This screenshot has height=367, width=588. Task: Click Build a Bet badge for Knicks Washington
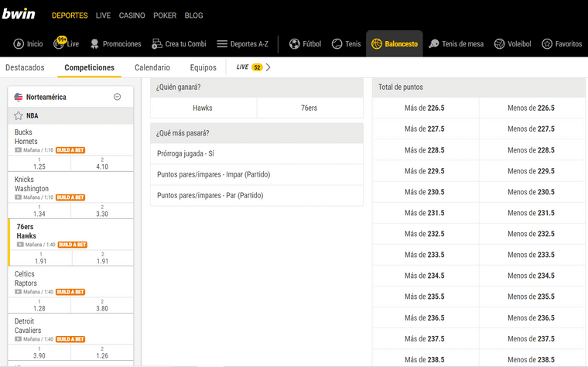coord(70,197)
